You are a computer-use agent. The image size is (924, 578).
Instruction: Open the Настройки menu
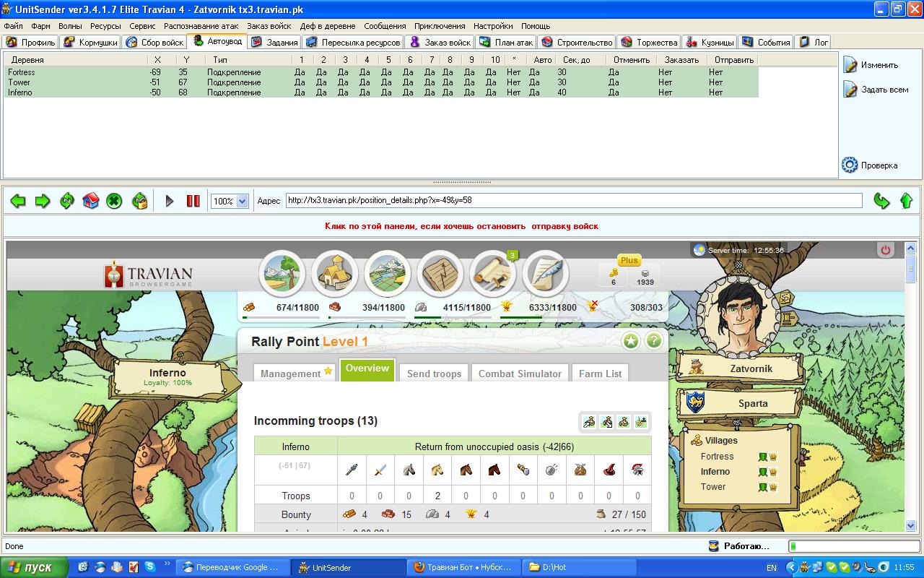click(x=493, y=26)
